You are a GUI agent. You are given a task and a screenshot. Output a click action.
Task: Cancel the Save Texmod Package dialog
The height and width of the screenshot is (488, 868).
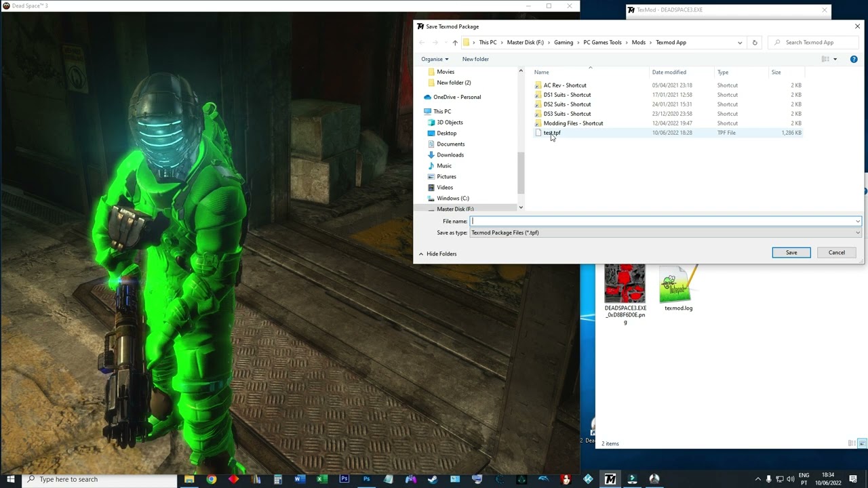click(x=836, y=252)
